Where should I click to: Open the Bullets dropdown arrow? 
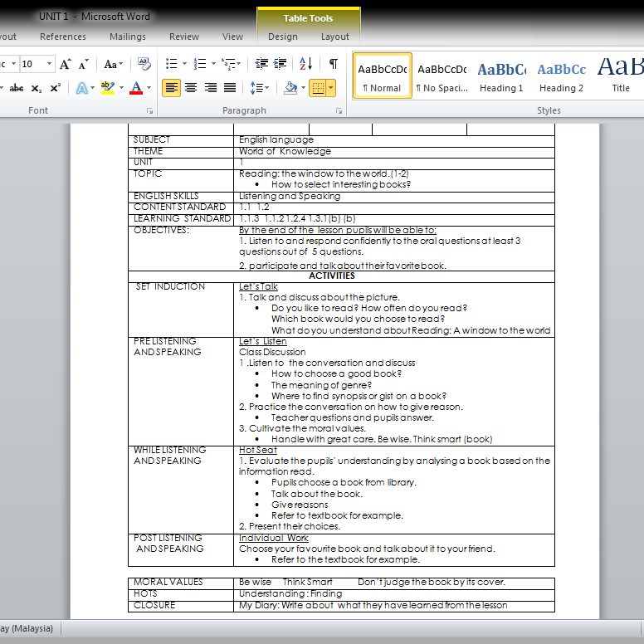coord(184,64)
